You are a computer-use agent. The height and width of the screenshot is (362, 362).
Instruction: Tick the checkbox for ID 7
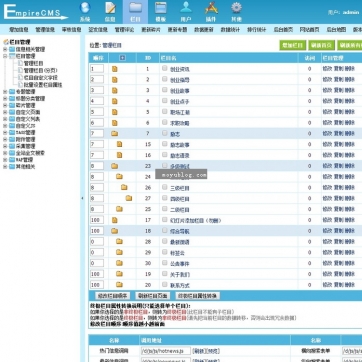(165, 133)
